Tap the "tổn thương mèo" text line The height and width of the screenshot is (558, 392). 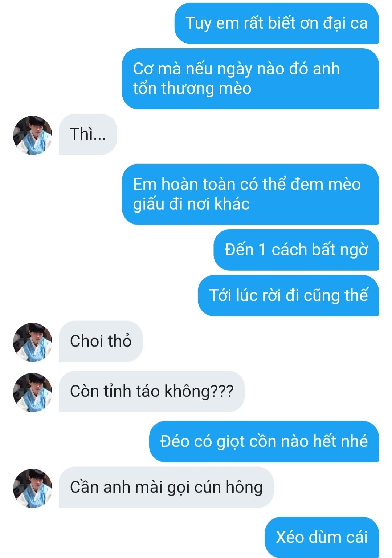click(x=192, y=89)
